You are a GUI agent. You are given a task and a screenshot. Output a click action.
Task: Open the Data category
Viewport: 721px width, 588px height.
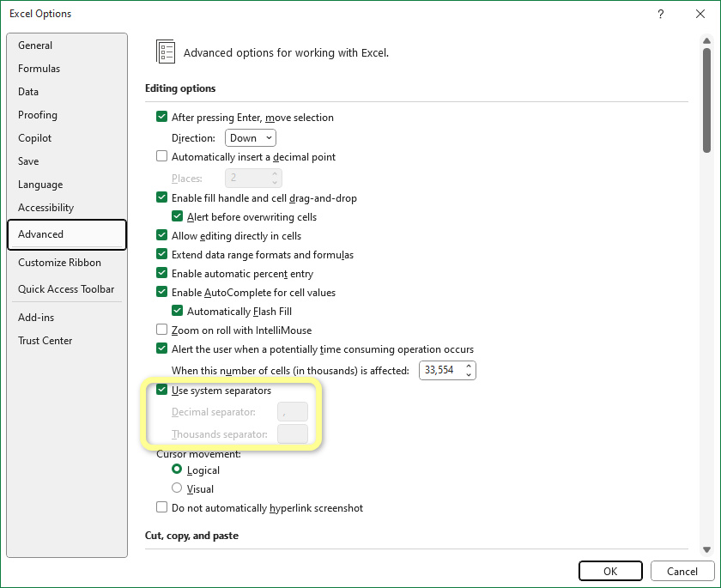pos(67,92)
